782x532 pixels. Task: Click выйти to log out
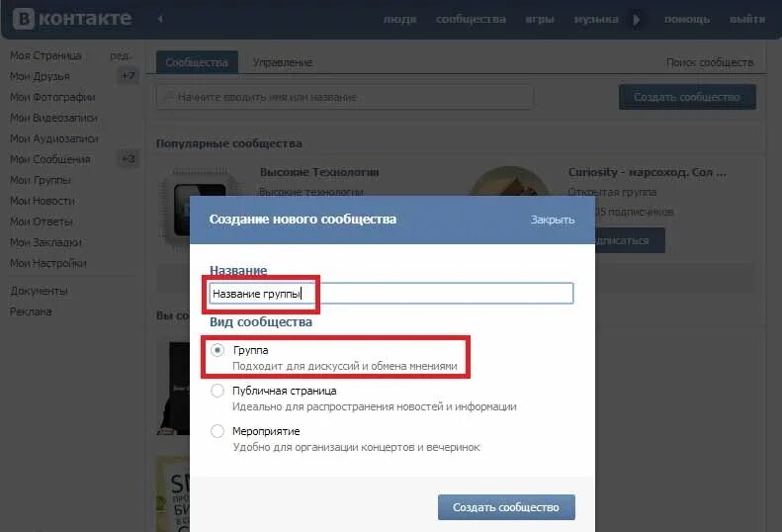pyautogui.click(x=747, y=20)
